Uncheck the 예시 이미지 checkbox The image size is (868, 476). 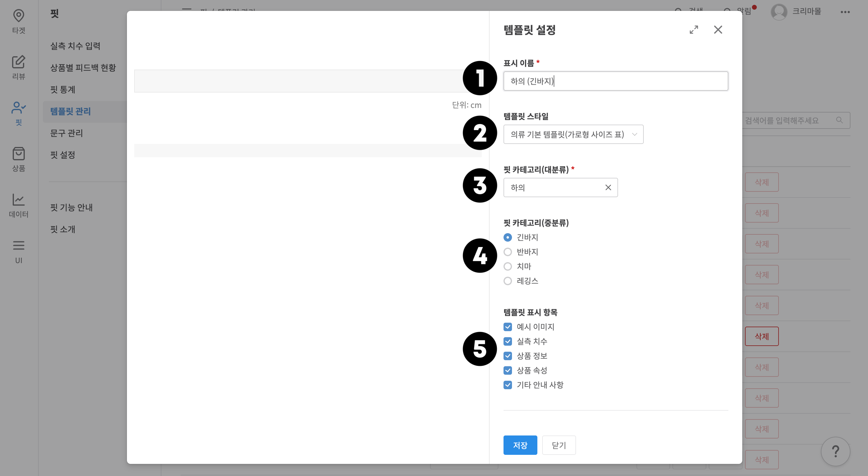(508, 327)
